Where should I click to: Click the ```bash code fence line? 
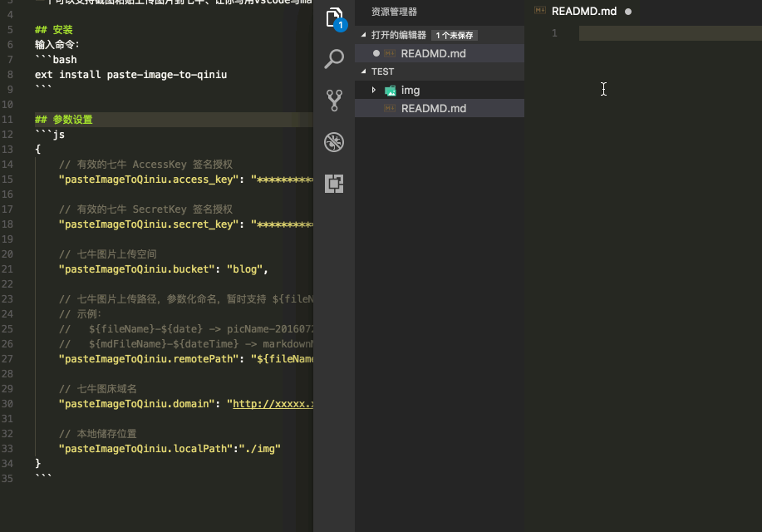(x=56, y=60)
